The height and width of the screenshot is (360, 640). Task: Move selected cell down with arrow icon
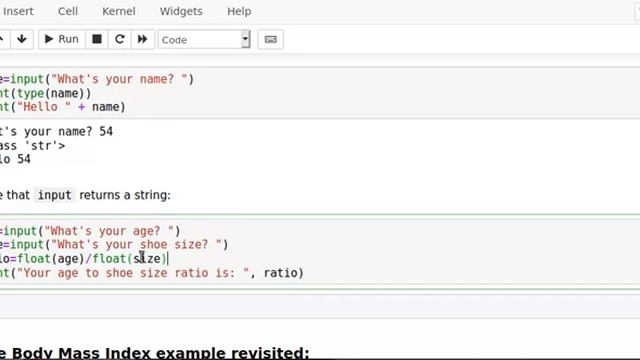pyautogui.click(x=22, y=39)
